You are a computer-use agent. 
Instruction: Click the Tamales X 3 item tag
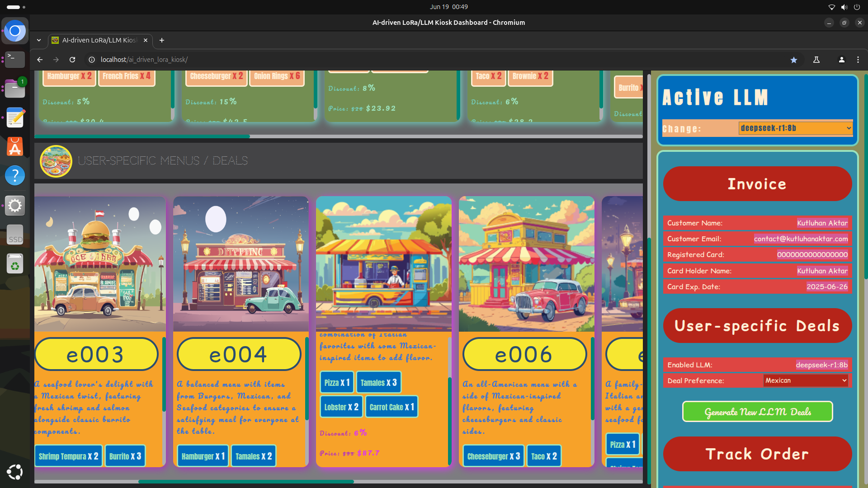click(x=379, y=383)
